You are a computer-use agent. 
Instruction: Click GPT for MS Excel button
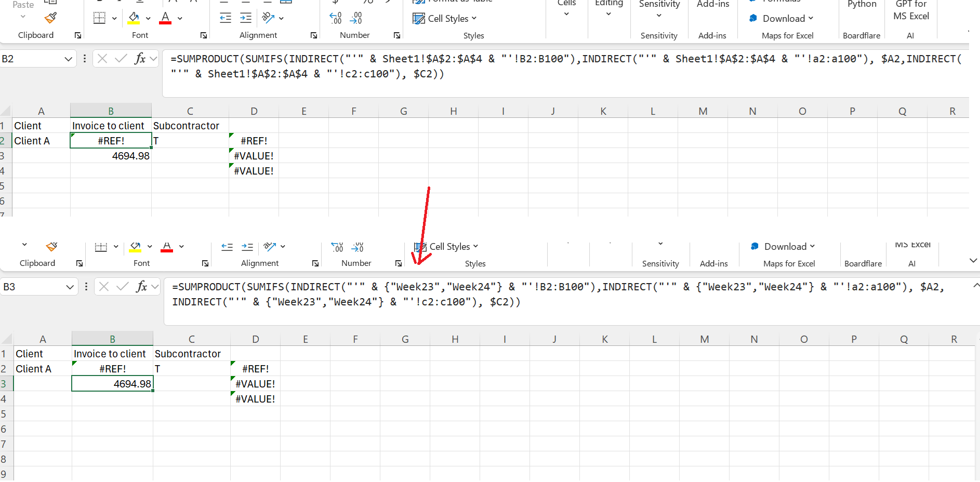[911, 10]
